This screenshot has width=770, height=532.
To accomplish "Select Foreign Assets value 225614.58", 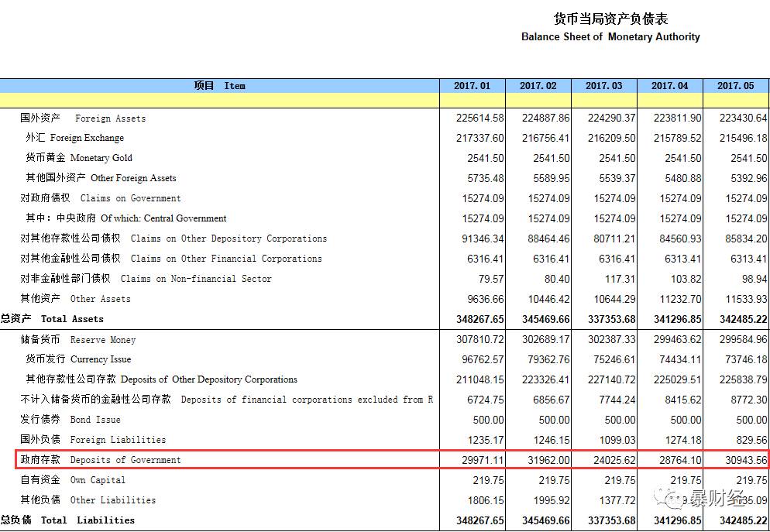I will coord(480,118).
